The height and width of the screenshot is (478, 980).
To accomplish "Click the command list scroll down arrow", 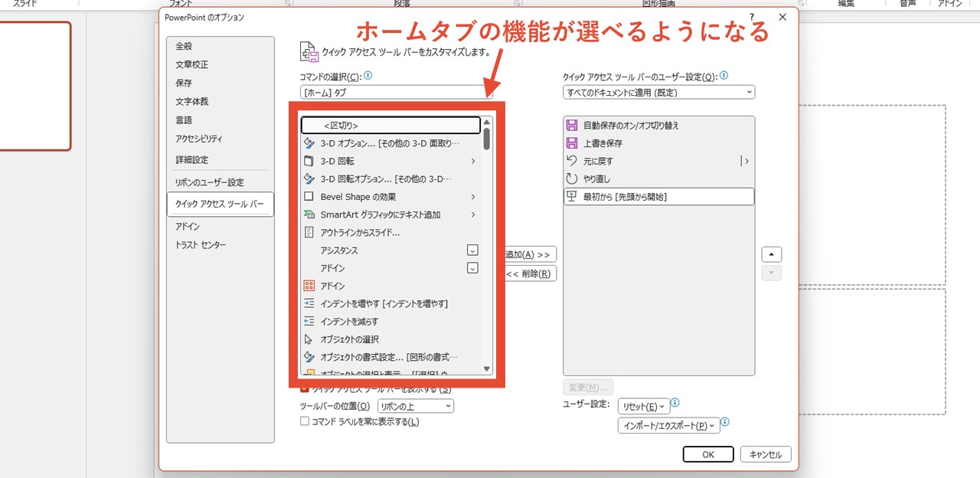I will (487, 369).
